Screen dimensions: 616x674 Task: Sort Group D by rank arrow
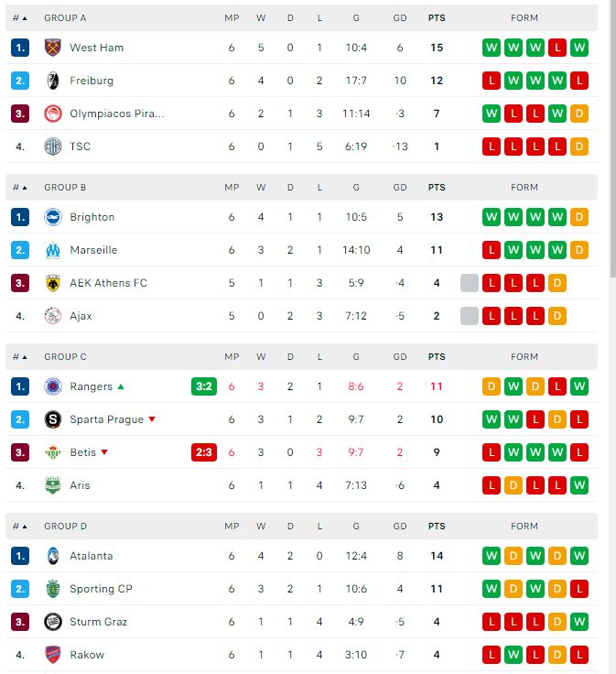(20, 527)
